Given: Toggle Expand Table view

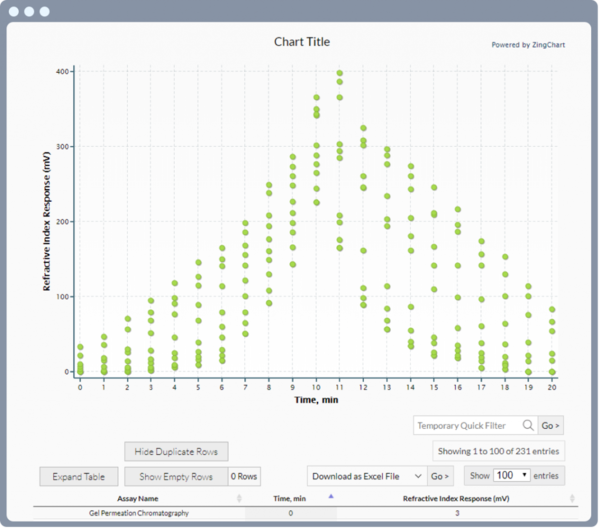Looking at the screenshot, I should [x=79, y=476].
